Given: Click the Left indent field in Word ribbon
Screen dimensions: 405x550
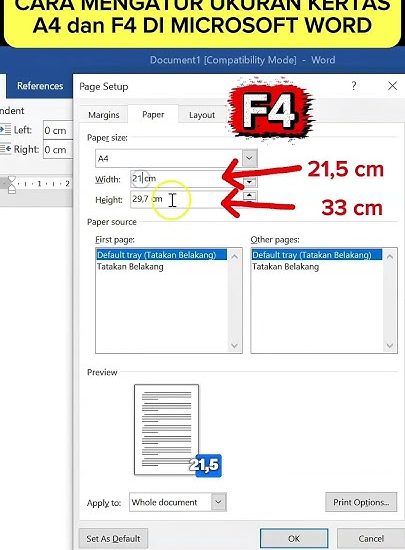Looking at the screenshot, I should click(58, 130).
